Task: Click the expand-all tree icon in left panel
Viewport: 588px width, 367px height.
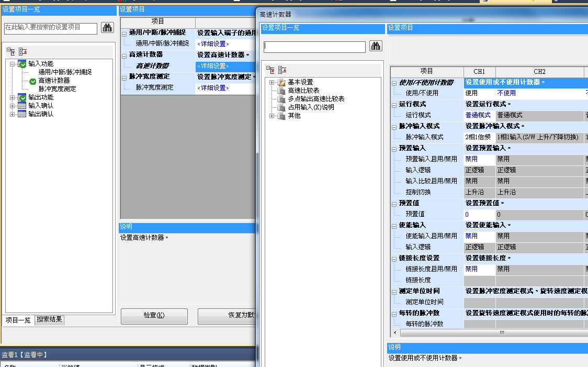Action: click(x=11, y=51)
